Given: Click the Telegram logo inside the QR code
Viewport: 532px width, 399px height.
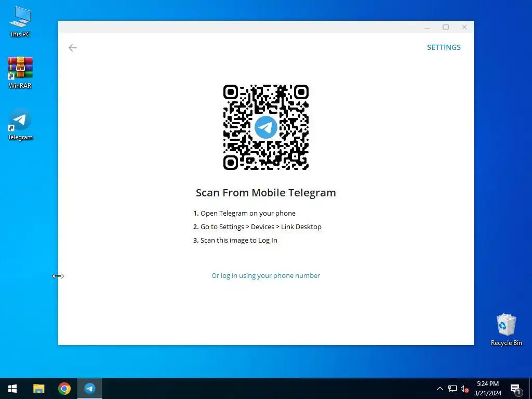Looking at the screenshot, I should 265,127.
